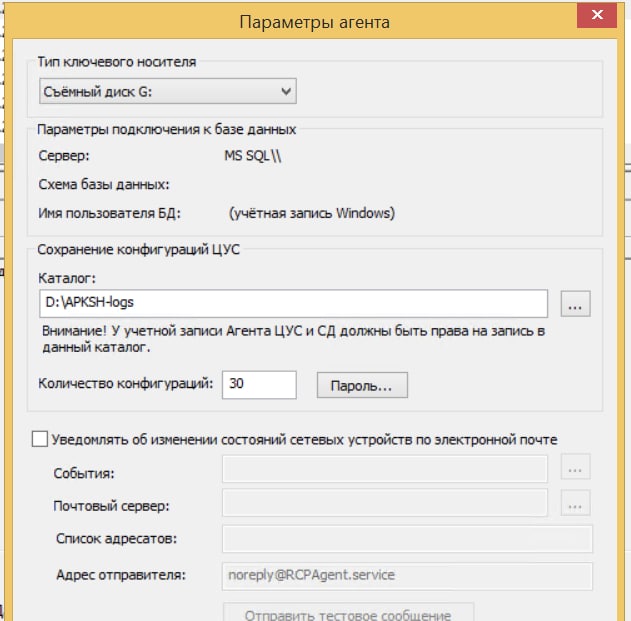The height and width of the screenshot is (621, 631).
Task: Click the Тип ключевого носителя group title
Action: (117, 62)
